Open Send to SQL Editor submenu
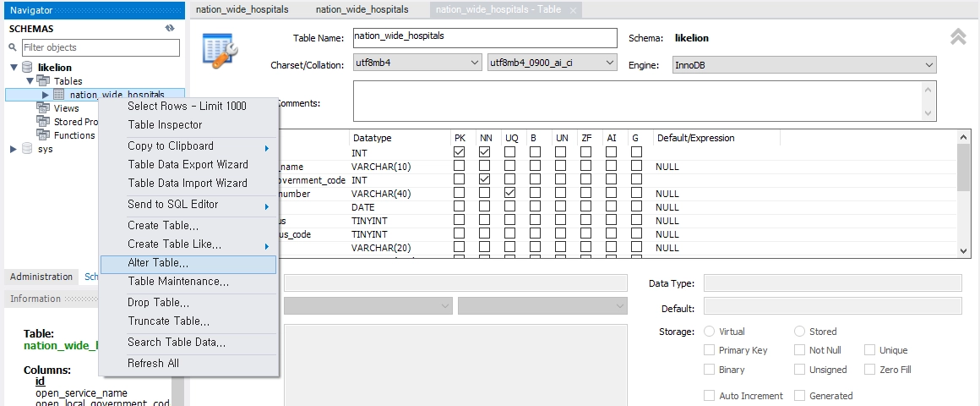The height and width of the screenshot is (406, 980). (188, 205)
